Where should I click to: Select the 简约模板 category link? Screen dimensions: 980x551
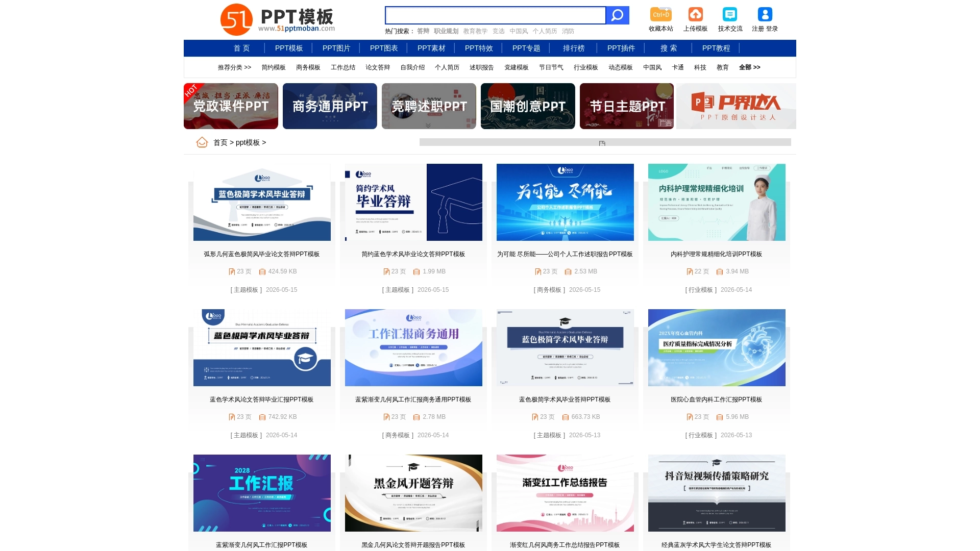click(274, 67)
